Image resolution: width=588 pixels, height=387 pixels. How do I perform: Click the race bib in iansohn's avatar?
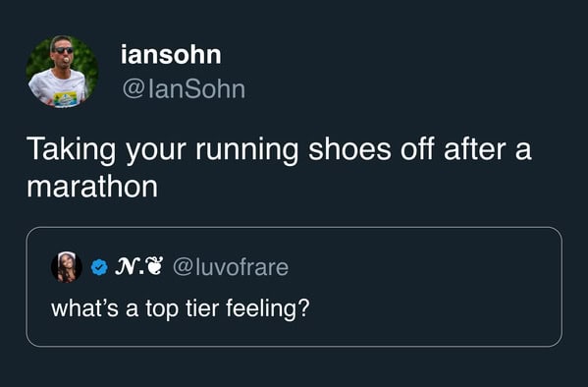(x=65, y=99)
